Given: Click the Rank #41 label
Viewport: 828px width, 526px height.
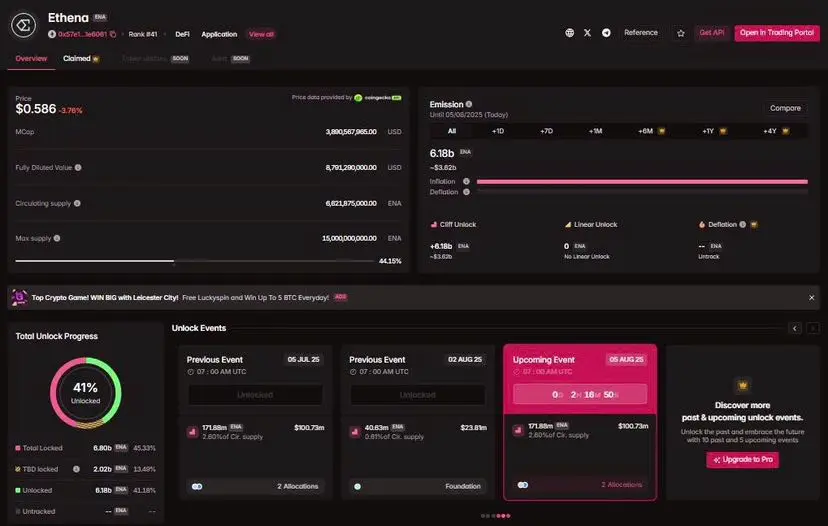Looking at the screenshot, I should click(143, 34).
